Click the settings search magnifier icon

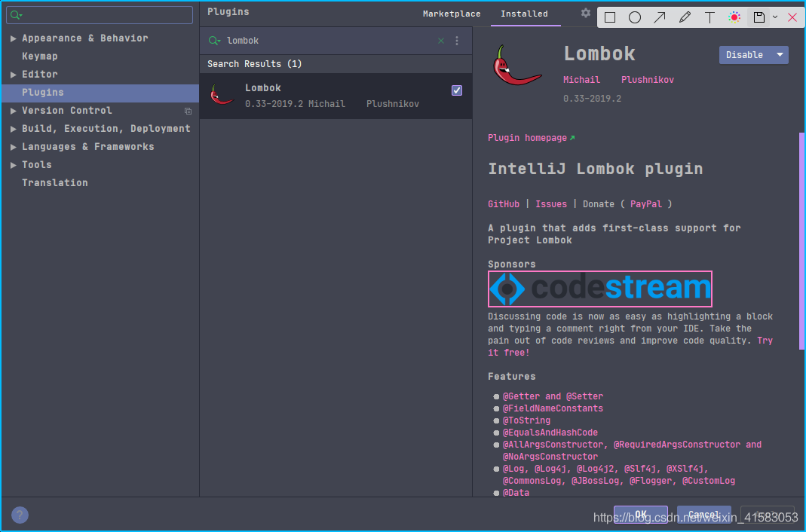pos(16,15)
